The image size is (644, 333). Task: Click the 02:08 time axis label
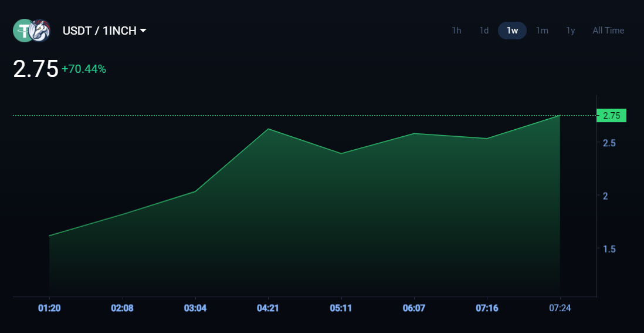[x=123, y=308]
